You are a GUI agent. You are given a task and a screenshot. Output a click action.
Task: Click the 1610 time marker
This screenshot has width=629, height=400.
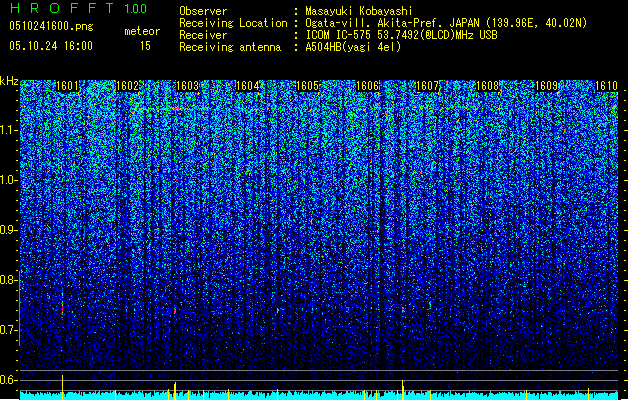tap(607, 86)
